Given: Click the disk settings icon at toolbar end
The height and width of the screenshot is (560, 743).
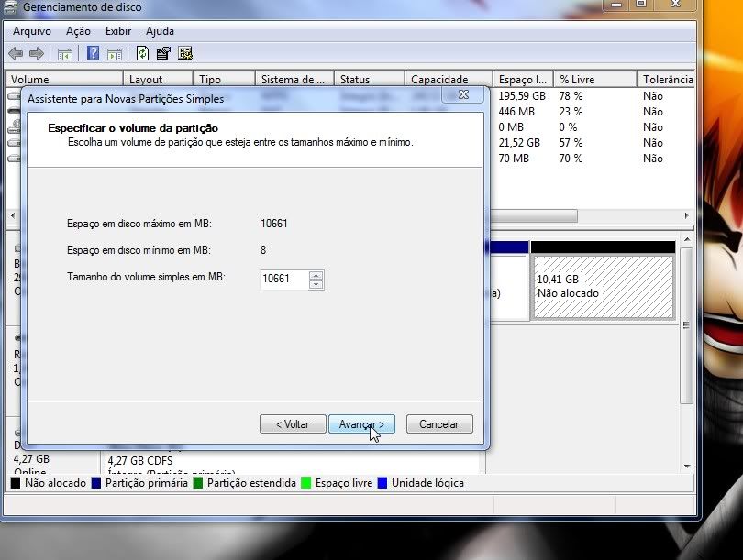Looking at the screenshot, I should pos(185,53).
